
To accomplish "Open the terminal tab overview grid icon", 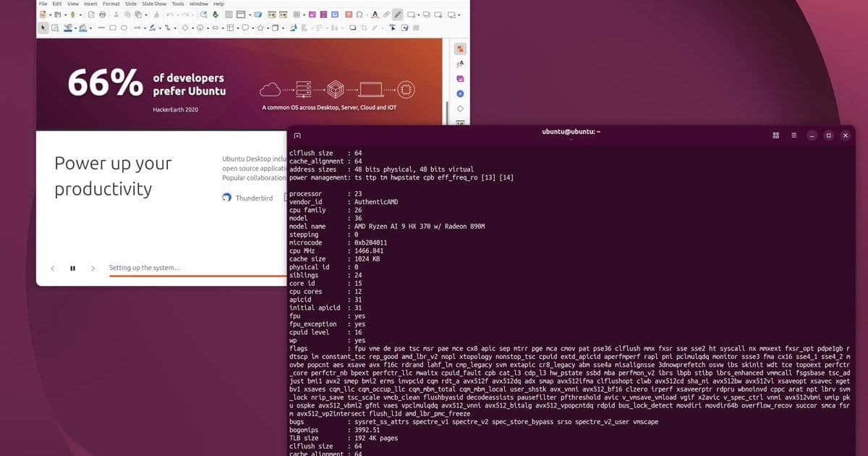I will coord(775,135).
